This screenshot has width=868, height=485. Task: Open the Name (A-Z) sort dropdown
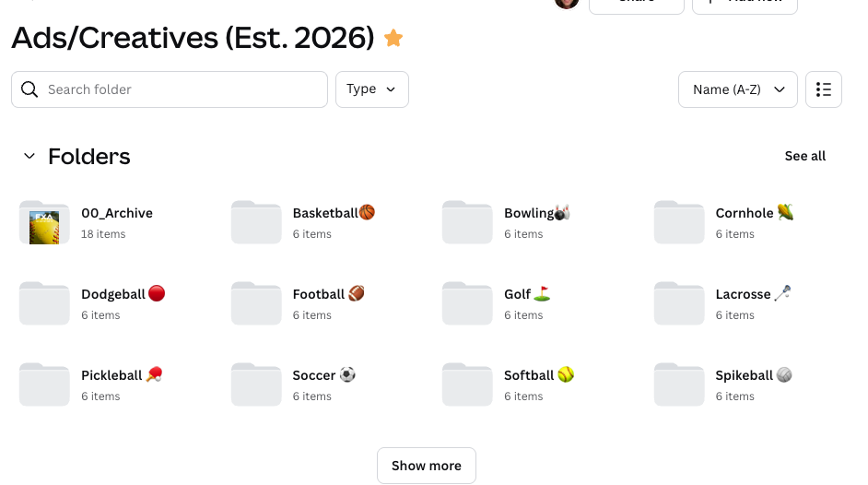[x=737, y=89]
